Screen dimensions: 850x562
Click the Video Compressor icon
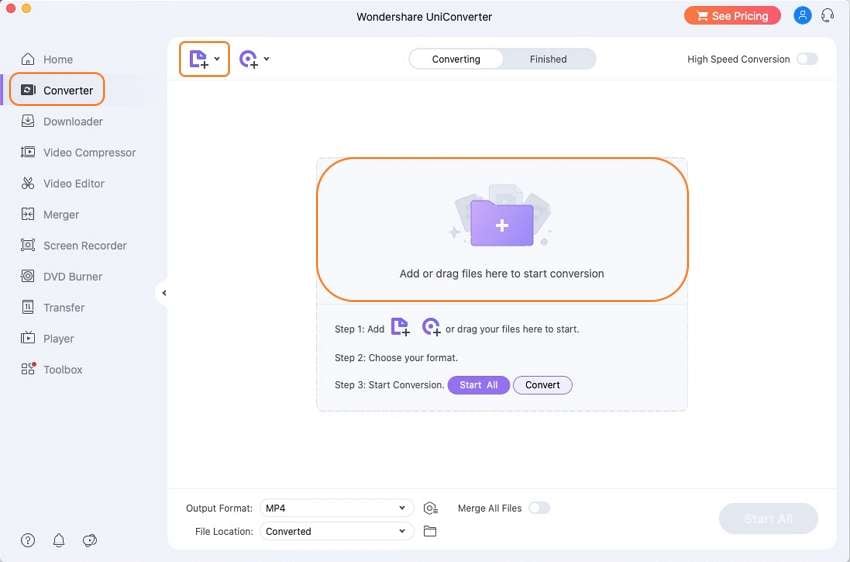pyautogui.click(x=28, y=152)
